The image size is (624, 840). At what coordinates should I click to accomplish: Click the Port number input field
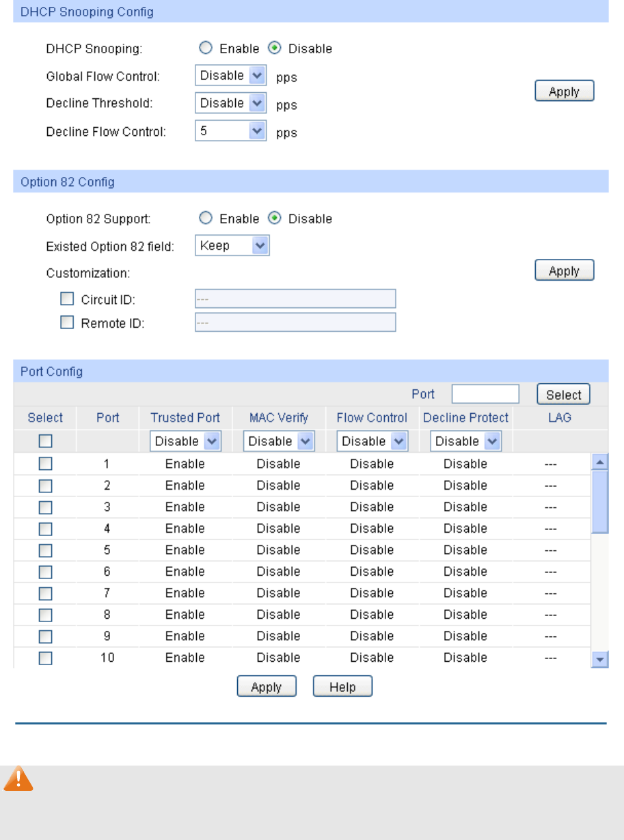(x=486, y=394)
